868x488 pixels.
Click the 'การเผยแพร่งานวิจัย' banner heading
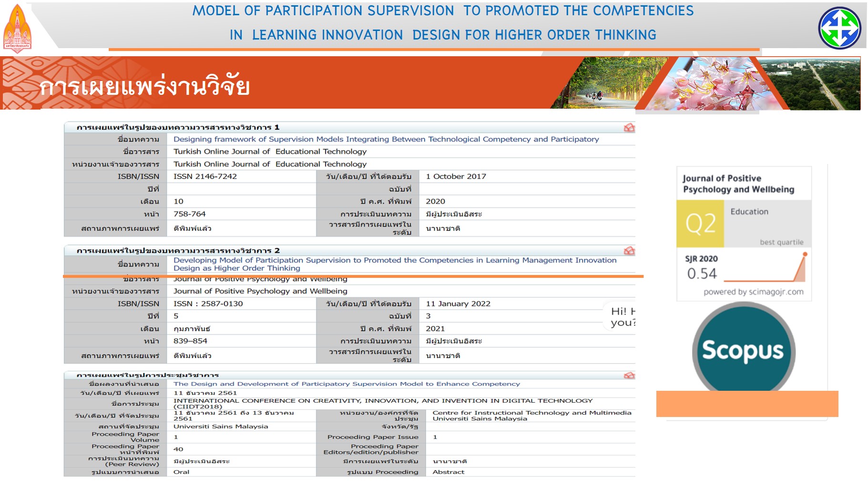144,86
